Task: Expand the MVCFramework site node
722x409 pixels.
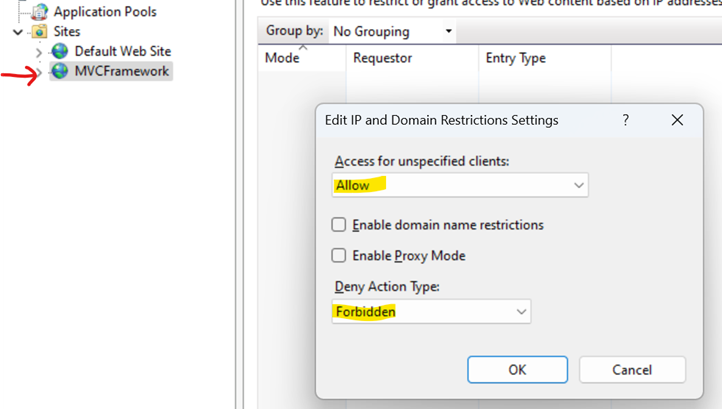Action: tap(39, 72)
